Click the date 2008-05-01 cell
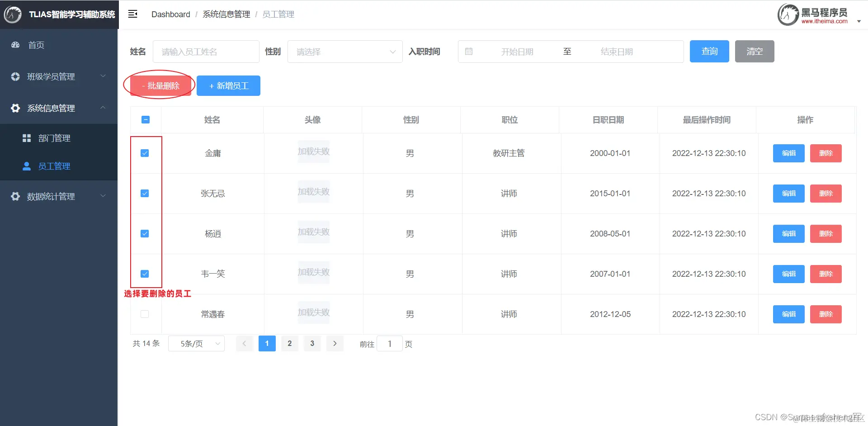Image resolution: width=868 pixels, height=426 pixels. (610, 234)
